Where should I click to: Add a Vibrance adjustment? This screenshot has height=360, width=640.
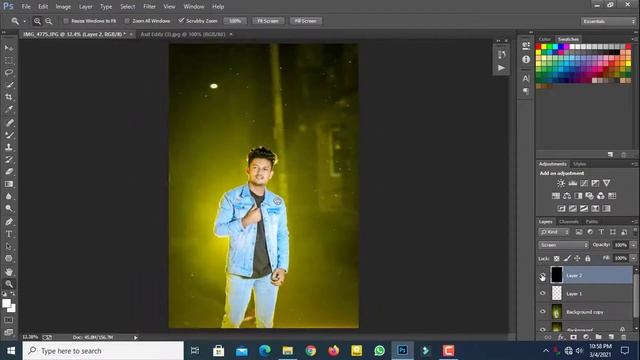607,183
